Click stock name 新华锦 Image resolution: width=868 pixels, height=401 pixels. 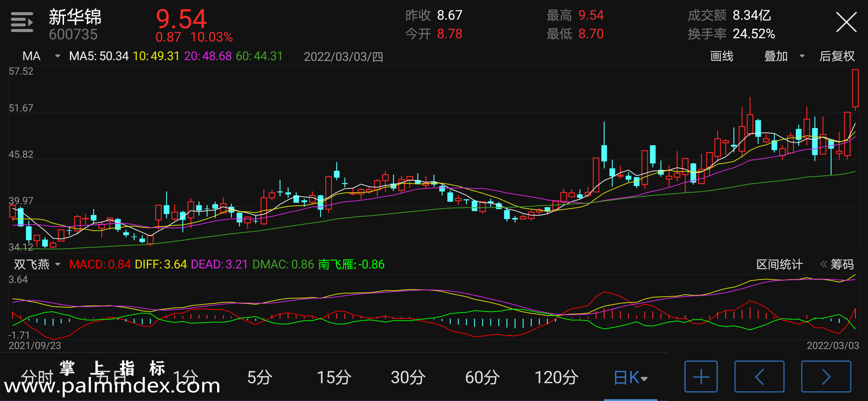point(75,17)
